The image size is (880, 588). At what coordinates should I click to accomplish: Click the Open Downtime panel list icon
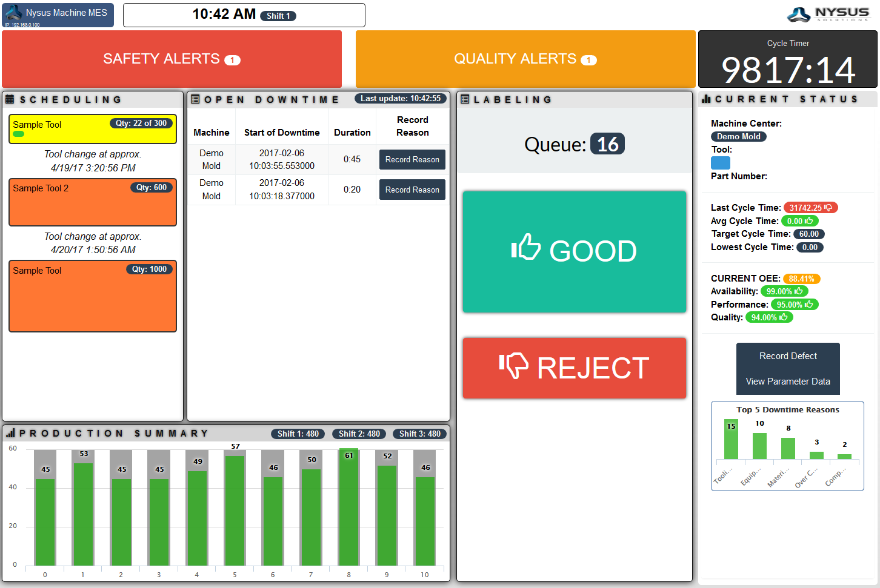click(x=195, y=99)
